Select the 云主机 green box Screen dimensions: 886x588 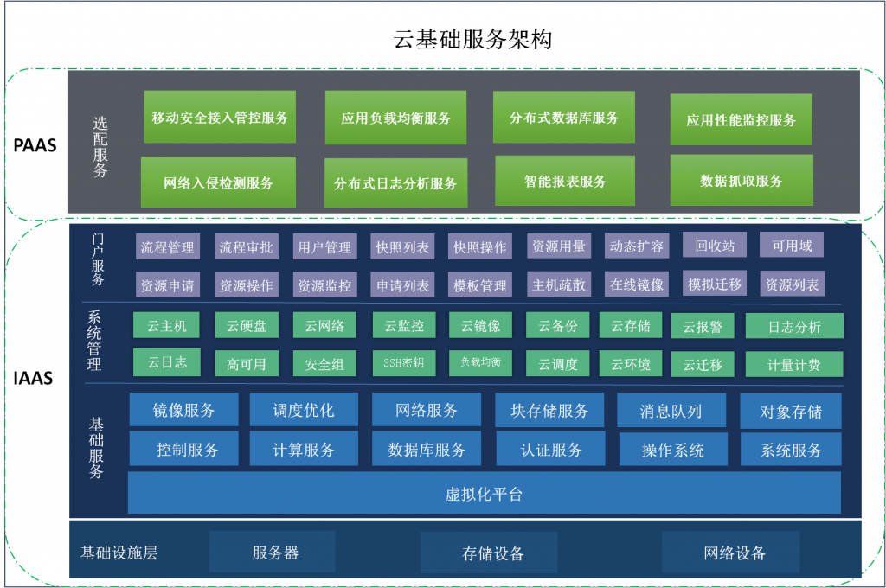166,326
